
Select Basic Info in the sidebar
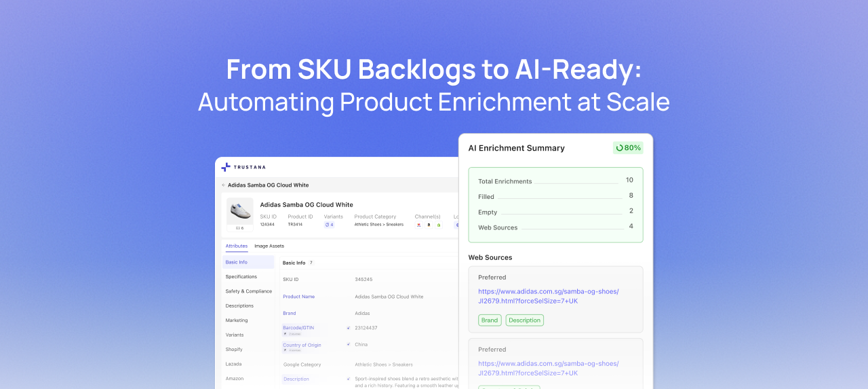pos(248,262)
